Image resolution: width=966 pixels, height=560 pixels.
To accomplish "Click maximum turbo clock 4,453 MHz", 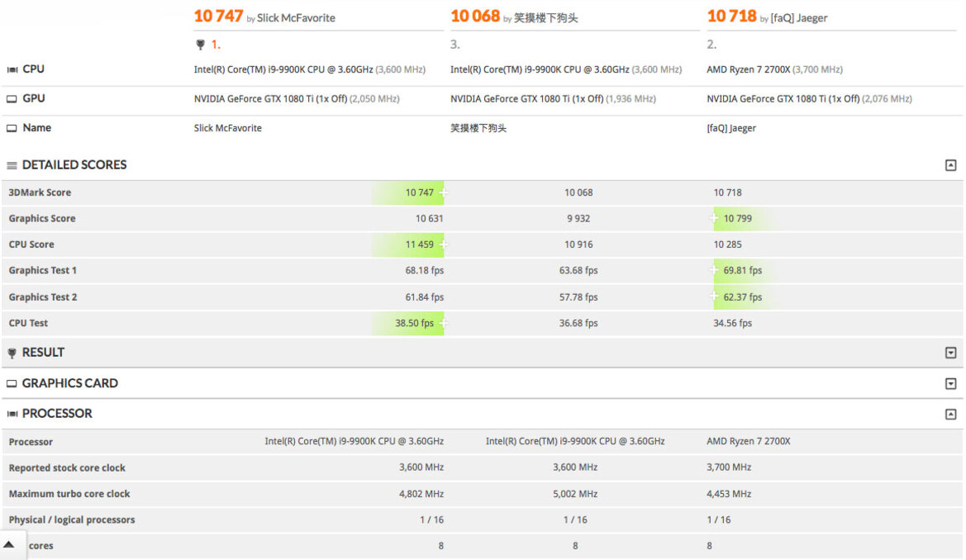I will pos(729,494).
